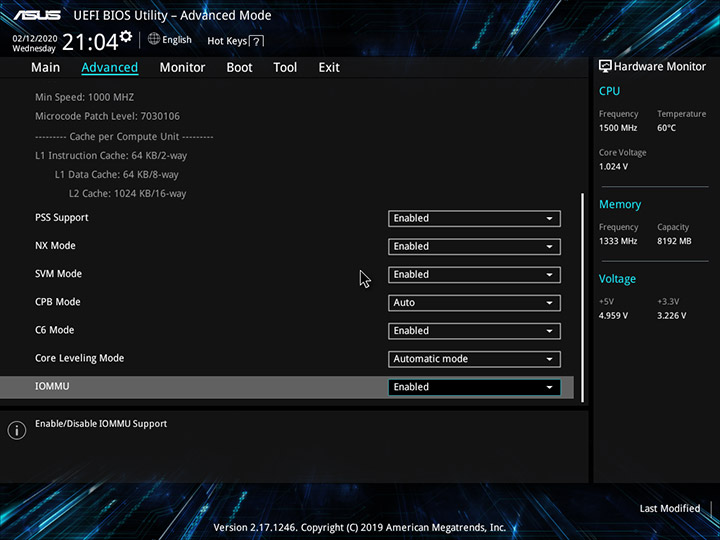
Task: Click the Voltage heading in Hardware Monitor
Action: click(x=617, y=279)
